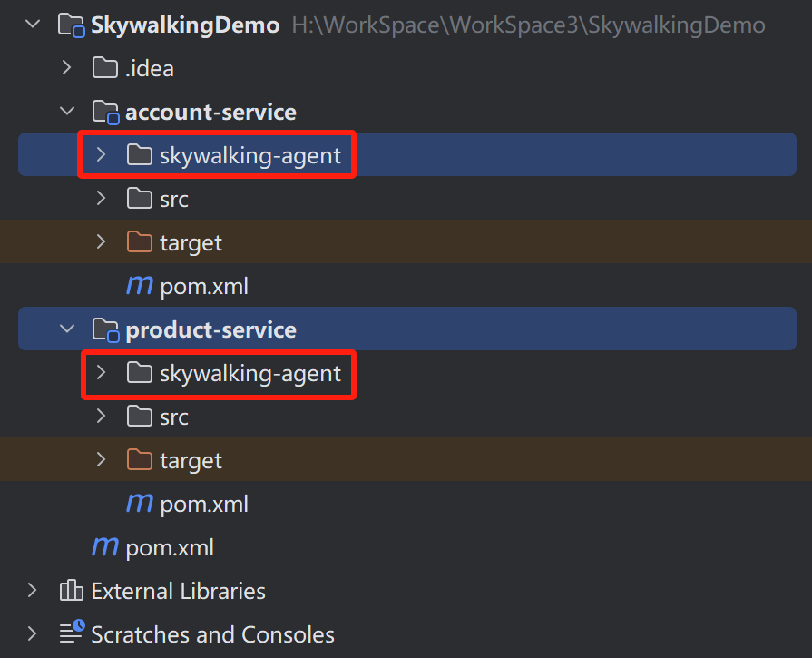Click the Scratches and Consoles icon
Image resolution: width=812 pixels, height=658 pixels.
tap(72, 632)
